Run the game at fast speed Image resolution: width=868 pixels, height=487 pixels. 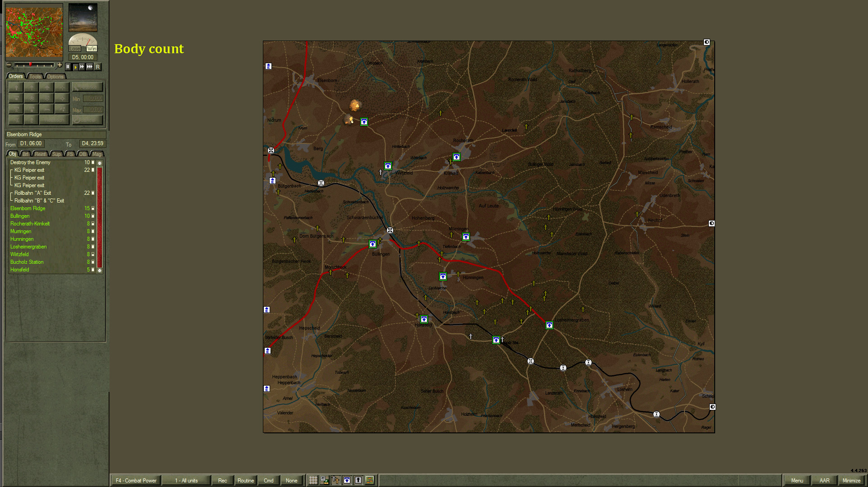click(x=82, y=67)
